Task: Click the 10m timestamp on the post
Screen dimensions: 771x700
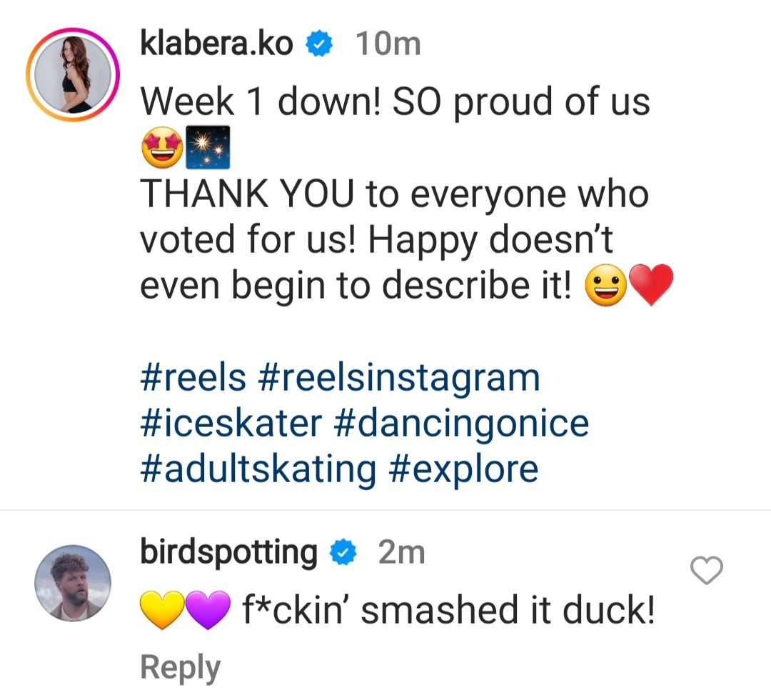Action: tap(388, 45)
